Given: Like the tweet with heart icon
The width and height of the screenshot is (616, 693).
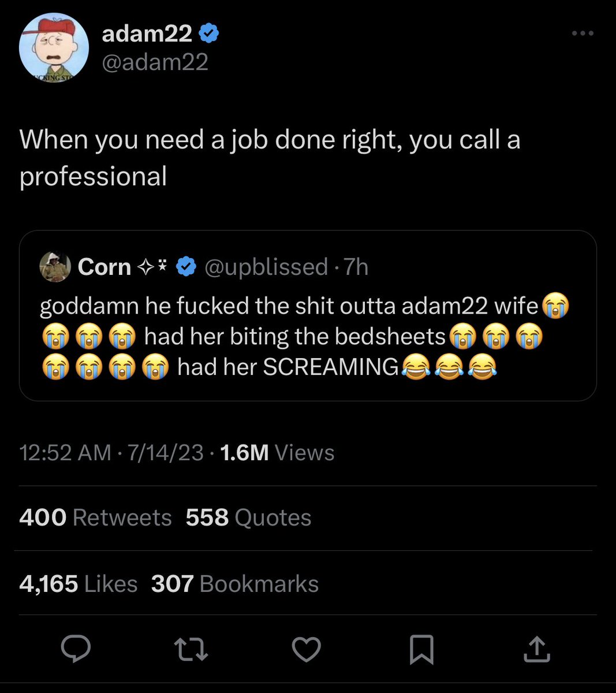Looking at the screenshot, I should click(306, 649).
